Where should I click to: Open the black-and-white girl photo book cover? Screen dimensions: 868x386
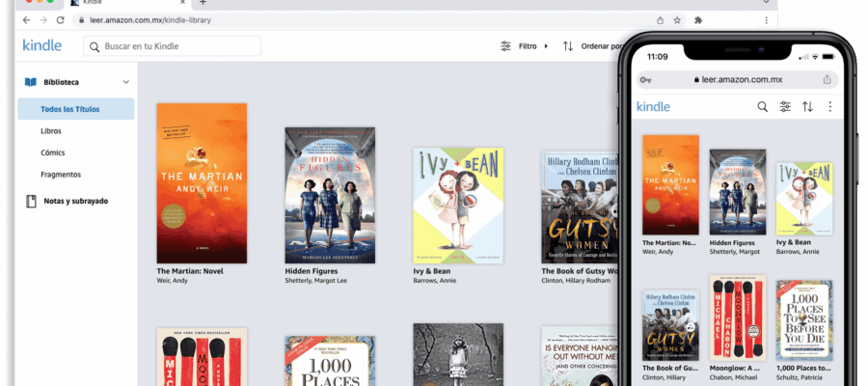pos(458,355)
